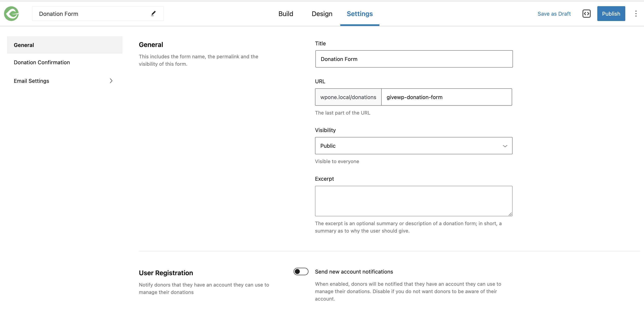Open the three-dot options menu top right
The height and width of the screenshot is (316, 644).
point(636,14)
